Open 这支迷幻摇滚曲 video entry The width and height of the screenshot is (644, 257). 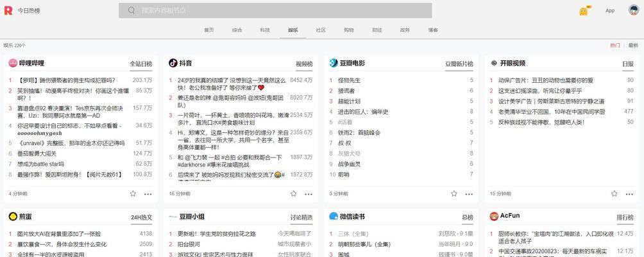pos(540,91)
